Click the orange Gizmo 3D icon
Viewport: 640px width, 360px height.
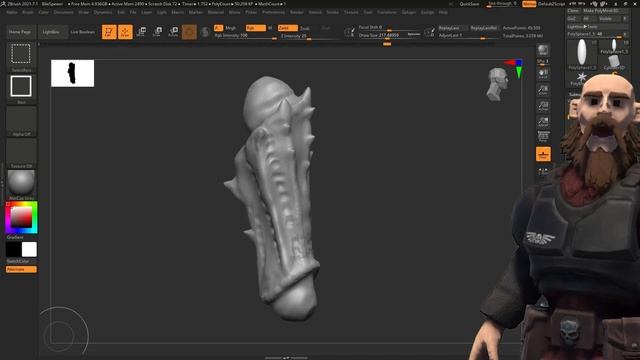(x=189, y=32)
